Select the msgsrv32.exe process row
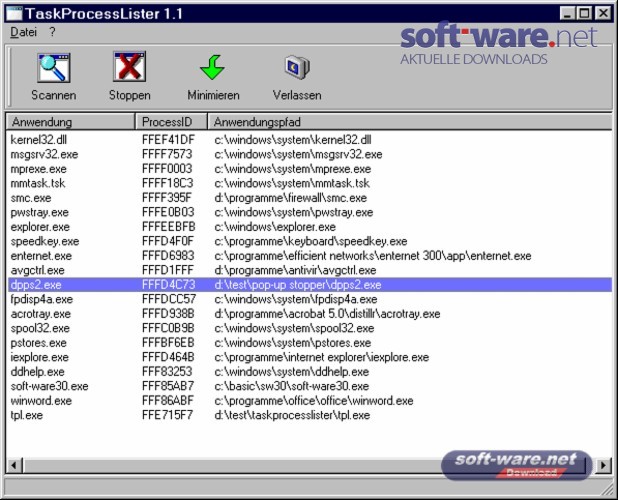 pos(310,154)
